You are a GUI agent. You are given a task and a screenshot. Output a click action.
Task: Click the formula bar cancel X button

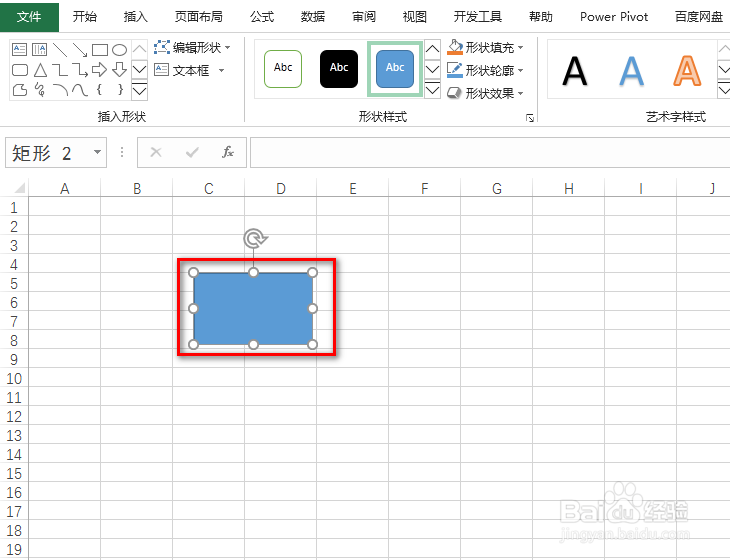point(156,152)
